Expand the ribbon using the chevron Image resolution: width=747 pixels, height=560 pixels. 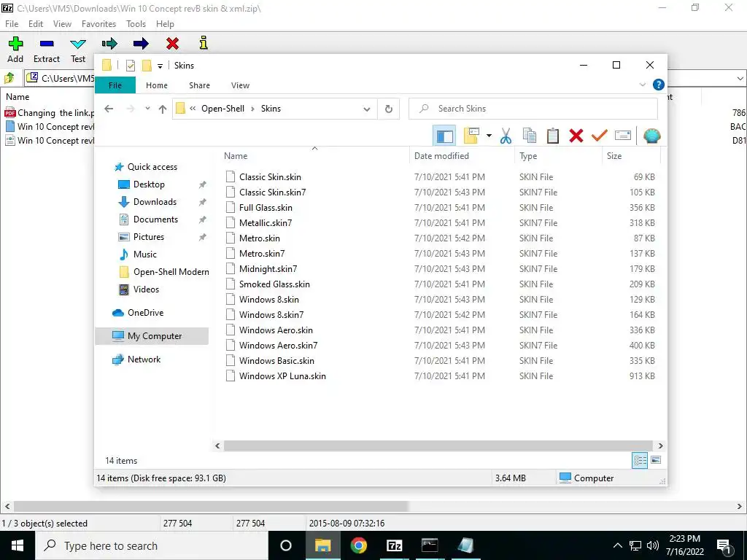point(642,85)
